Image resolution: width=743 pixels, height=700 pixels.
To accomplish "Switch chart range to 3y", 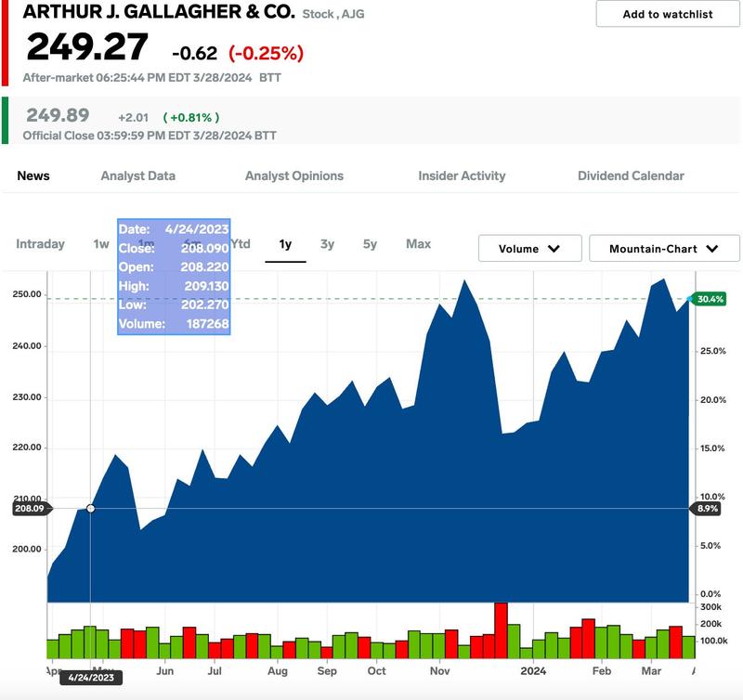I will 328,244.
